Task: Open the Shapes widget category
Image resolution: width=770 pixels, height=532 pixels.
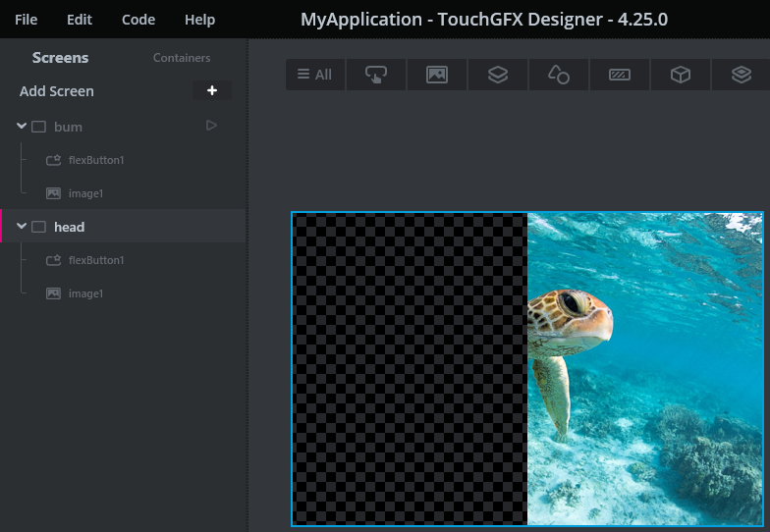Action: pos(559,75)
